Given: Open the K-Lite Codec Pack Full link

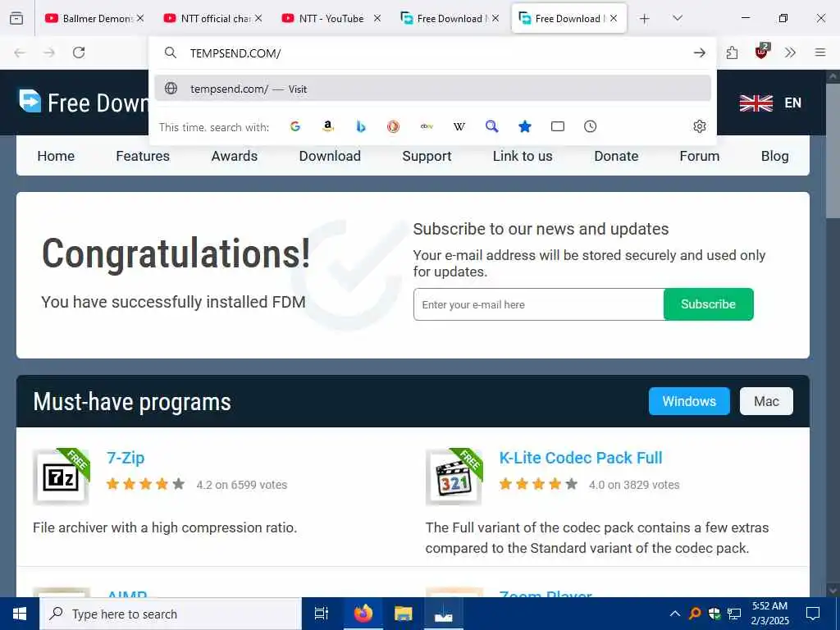Looking at the screenshot, I should 581,458.
